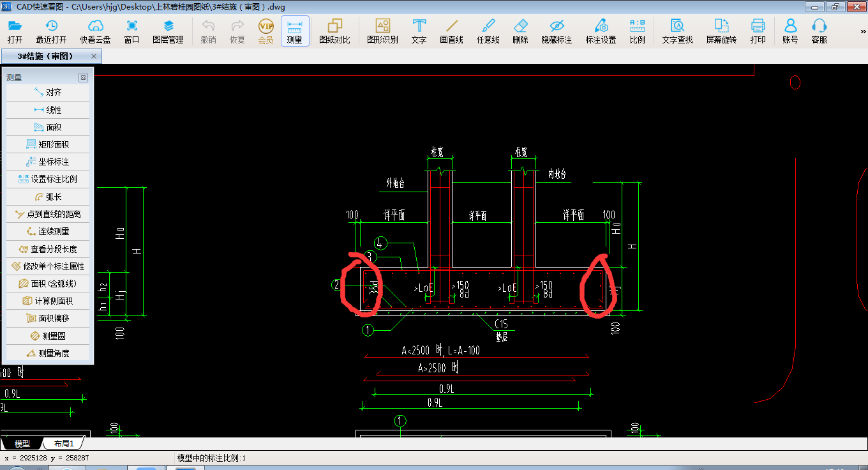Screen dimensions: 868x470
Task: Click A<2500 时,L=A-100 drawing note
Action: pyautogui.click(x=440, y=351)
